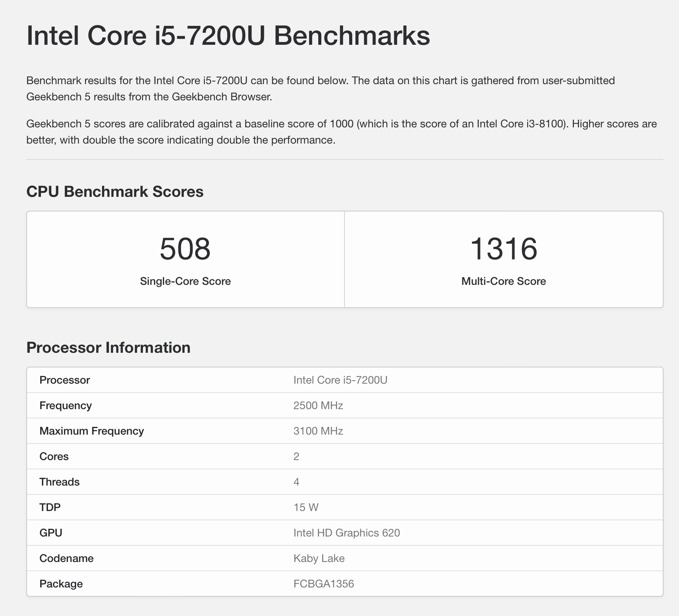Click the CPU Benchmark Scores heading

point(115,192)
